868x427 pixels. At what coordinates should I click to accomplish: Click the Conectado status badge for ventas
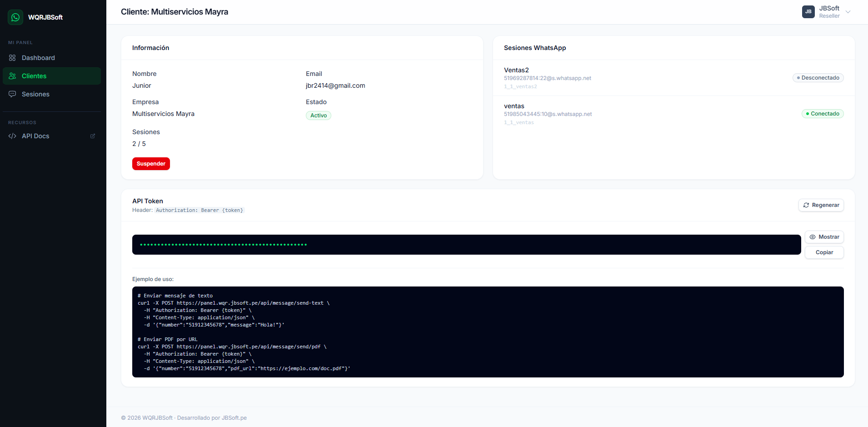coord(822,114)
